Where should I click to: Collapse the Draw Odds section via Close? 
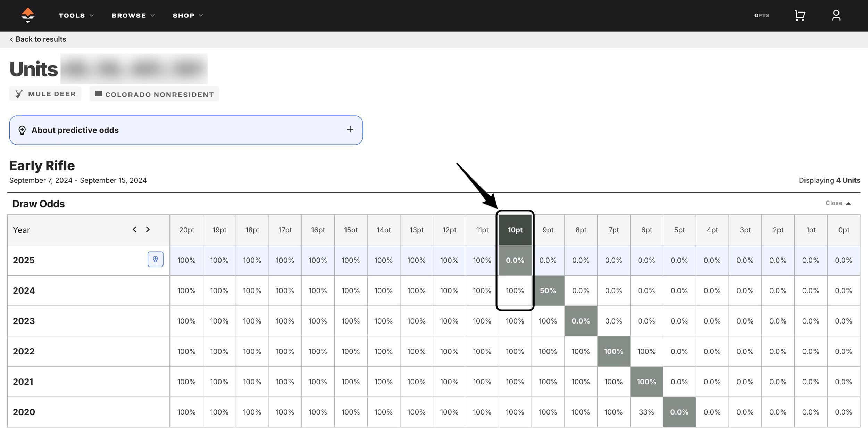[x=838, y=203]
